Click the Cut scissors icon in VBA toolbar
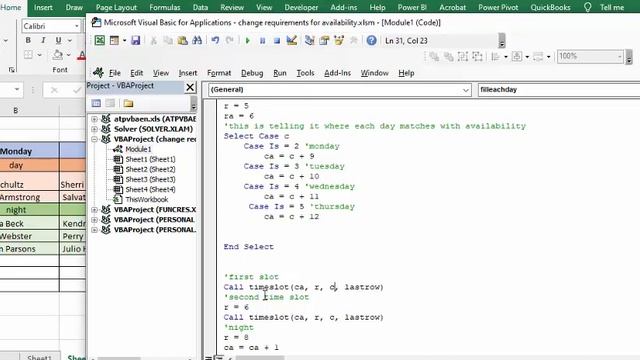The image size is (640, 360). 153,40
